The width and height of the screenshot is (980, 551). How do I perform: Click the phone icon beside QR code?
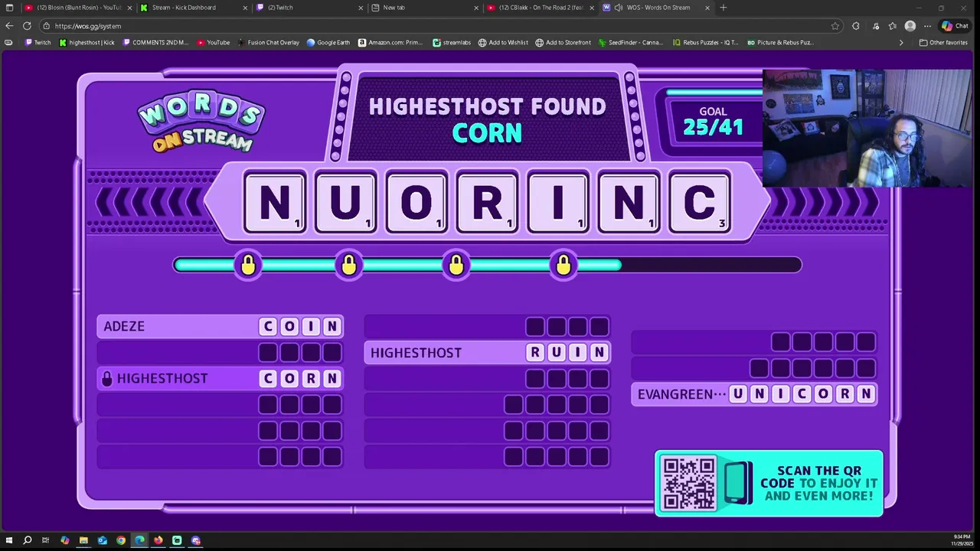(739, 483)
